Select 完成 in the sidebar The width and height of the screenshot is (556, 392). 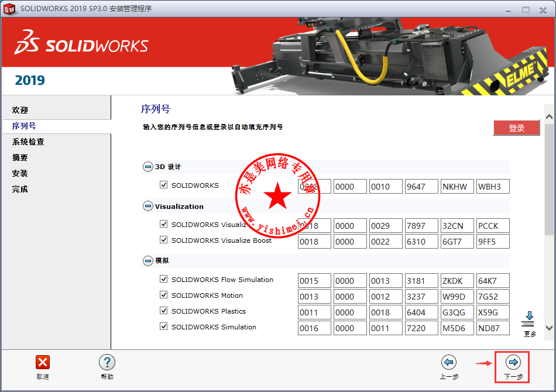point(20,189)
